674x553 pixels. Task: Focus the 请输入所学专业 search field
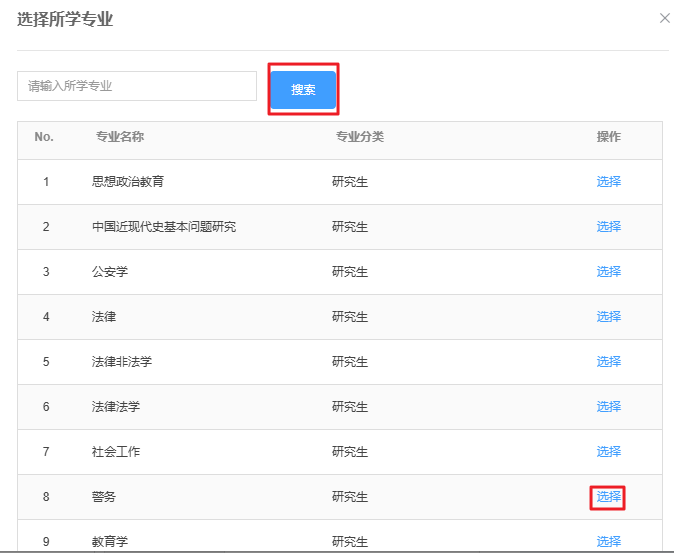click(x=137, y=86)
